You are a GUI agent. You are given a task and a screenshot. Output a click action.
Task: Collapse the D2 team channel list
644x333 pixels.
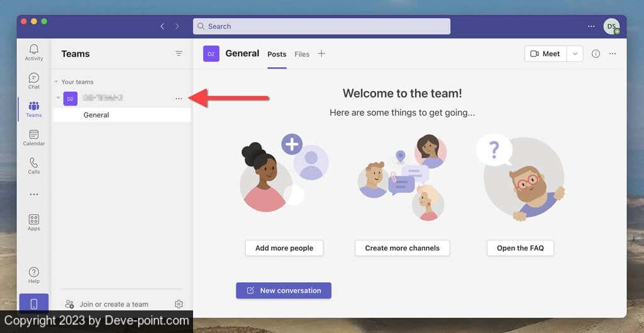[x=58, y=98]
